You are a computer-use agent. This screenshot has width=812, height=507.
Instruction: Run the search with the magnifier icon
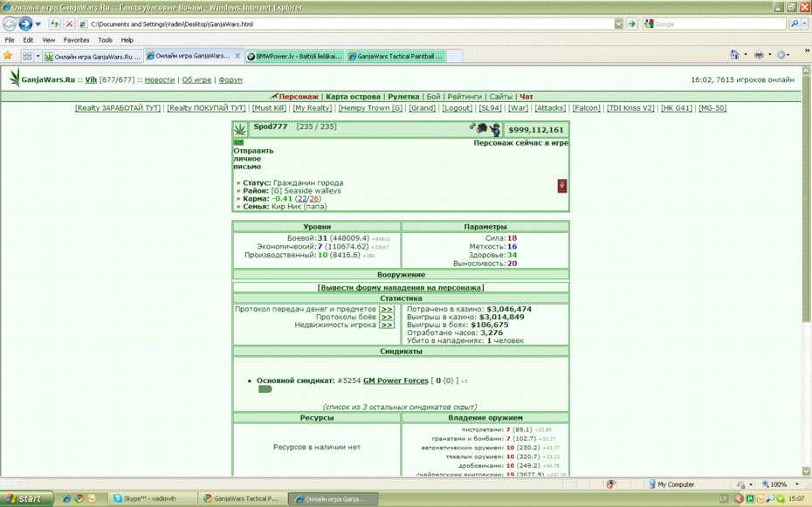tap(795, 24)
